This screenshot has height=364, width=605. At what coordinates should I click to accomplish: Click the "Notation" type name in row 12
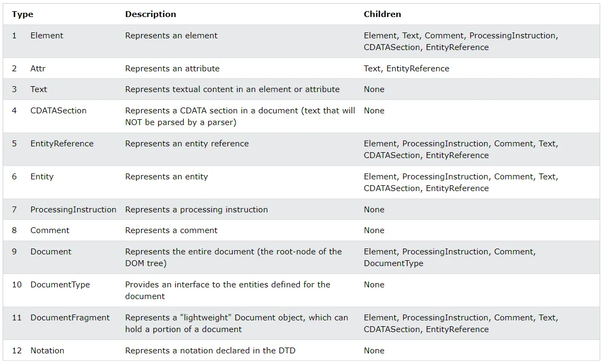(x=47, y=351)
